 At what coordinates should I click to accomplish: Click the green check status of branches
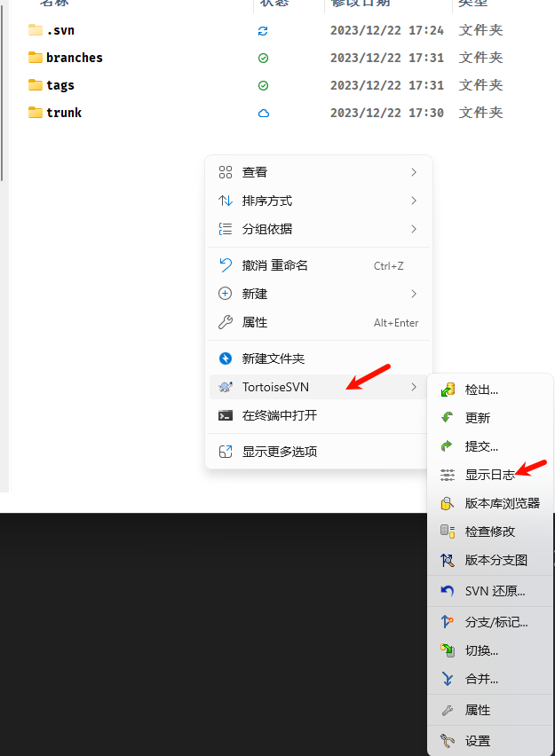point(263,59)
